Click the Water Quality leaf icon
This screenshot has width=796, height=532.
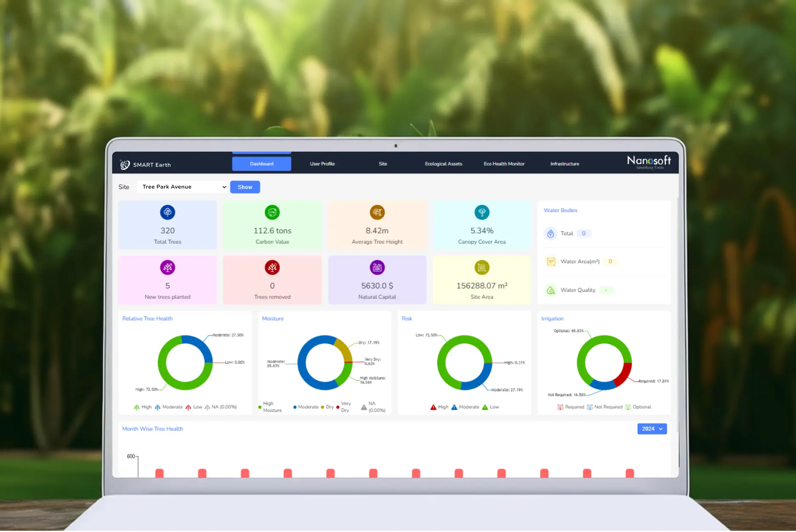tap(551, 290)
